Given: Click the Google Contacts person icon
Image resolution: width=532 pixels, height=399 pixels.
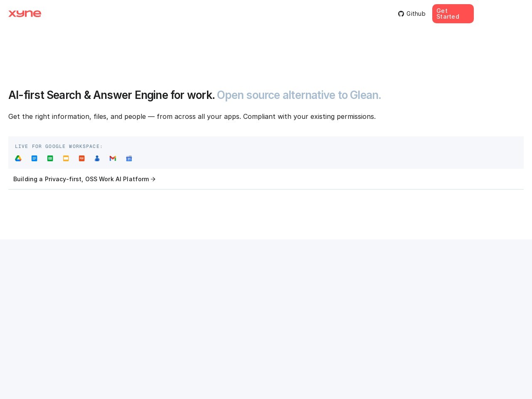Looking at the screenshot, I should click(x=97, y=158).
